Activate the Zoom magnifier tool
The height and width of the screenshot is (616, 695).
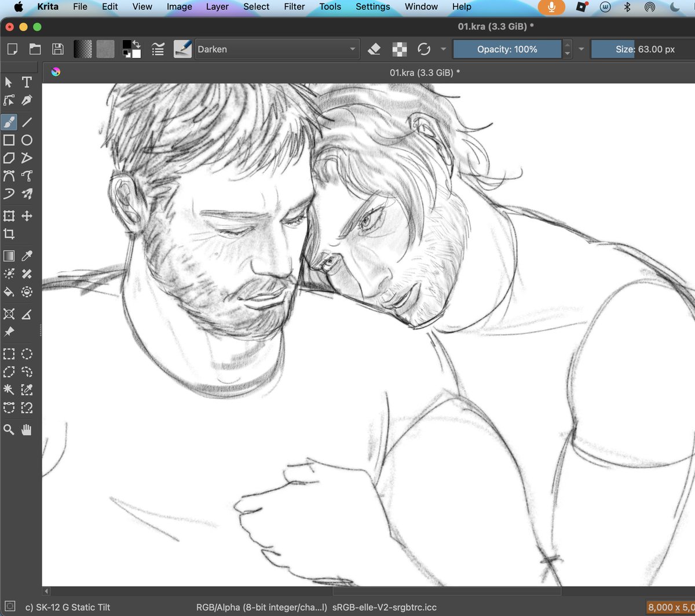[9, 430]
